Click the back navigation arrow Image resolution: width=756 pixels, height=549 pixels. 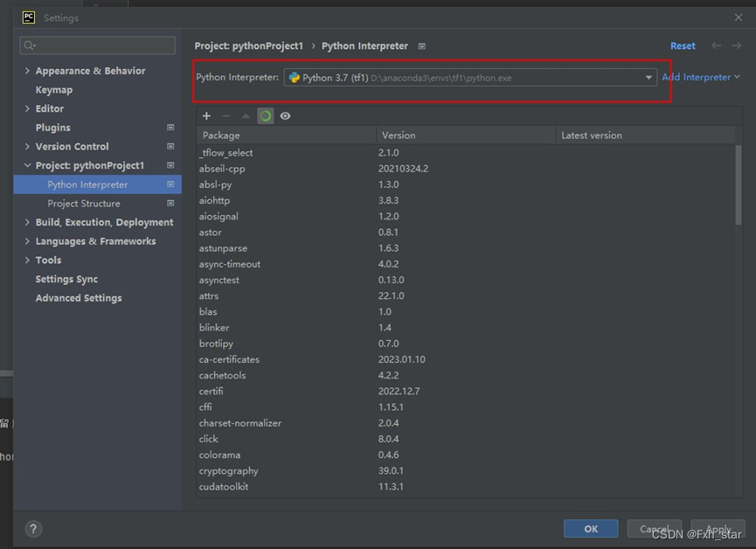(x=717, y=45)
